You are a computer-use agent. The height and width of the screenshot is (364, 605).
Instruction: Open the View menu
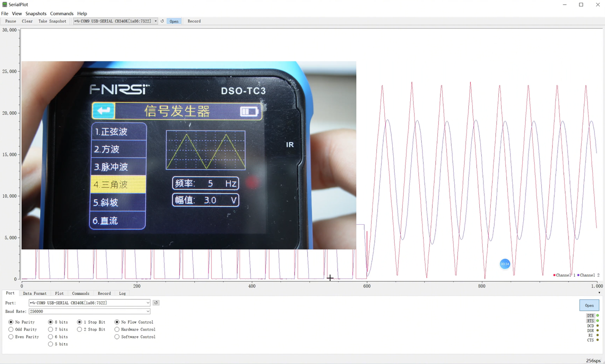coord(17,14)
